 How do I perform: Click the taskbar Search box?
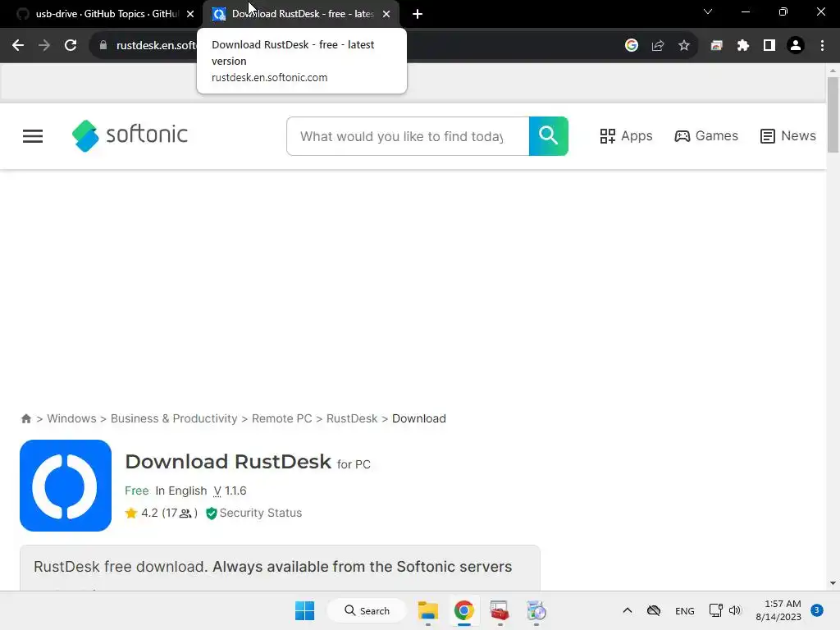point(367,610)
